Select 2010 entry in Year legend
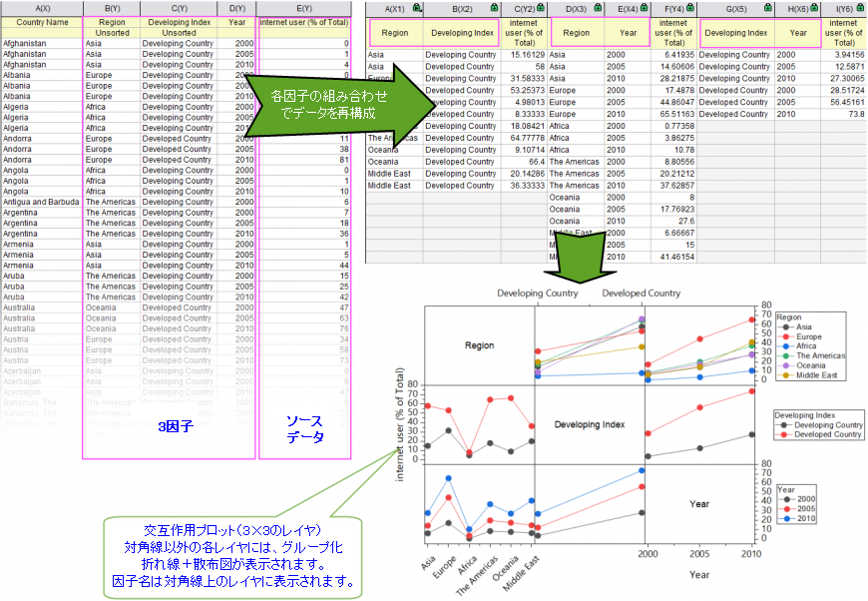 (796, 519)
